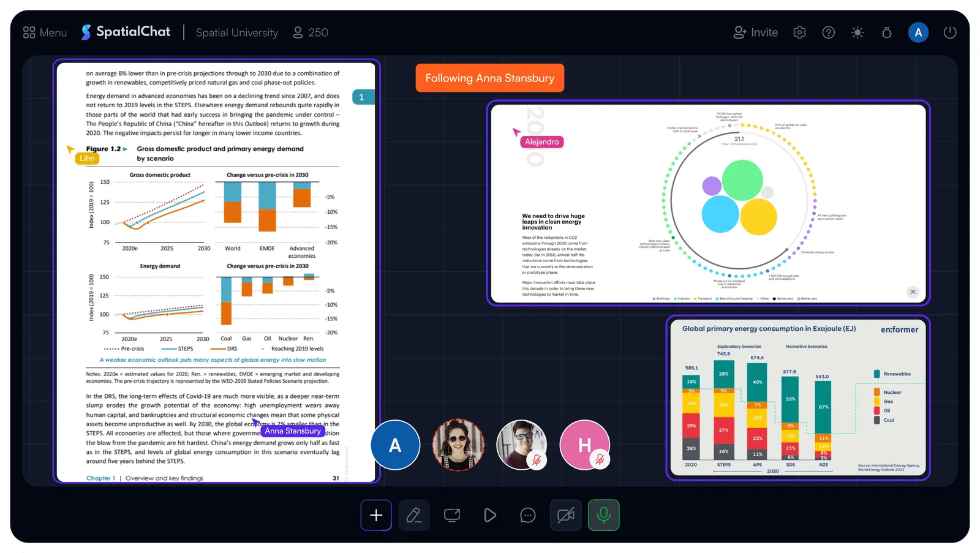Open SpatialChat settings gear
Screen dimensions: 980x553
click(799, 32)
